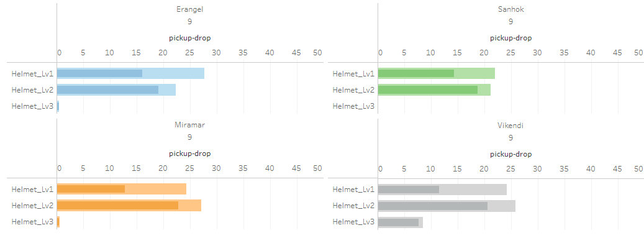Click the pickup-drop axis title under Vikendi

click(511, 154)
